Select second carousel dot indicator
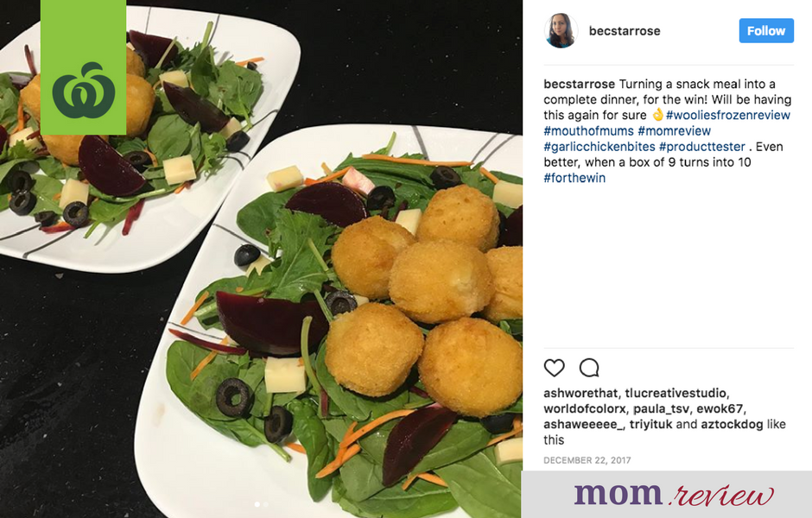This screenshot has height=518, width=812. [266, 504]
